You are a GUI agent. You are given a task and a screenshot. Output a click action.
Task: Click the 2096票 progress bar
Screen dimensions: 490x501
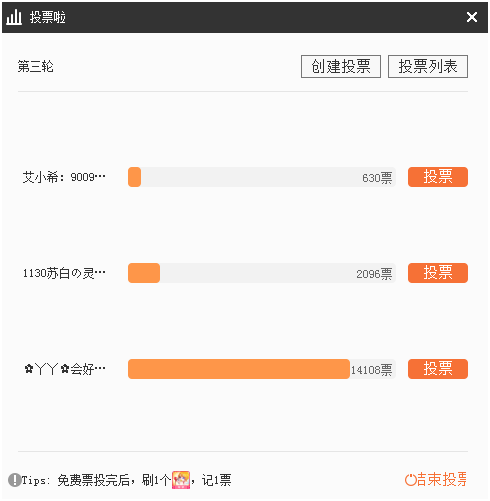[262, 273]
